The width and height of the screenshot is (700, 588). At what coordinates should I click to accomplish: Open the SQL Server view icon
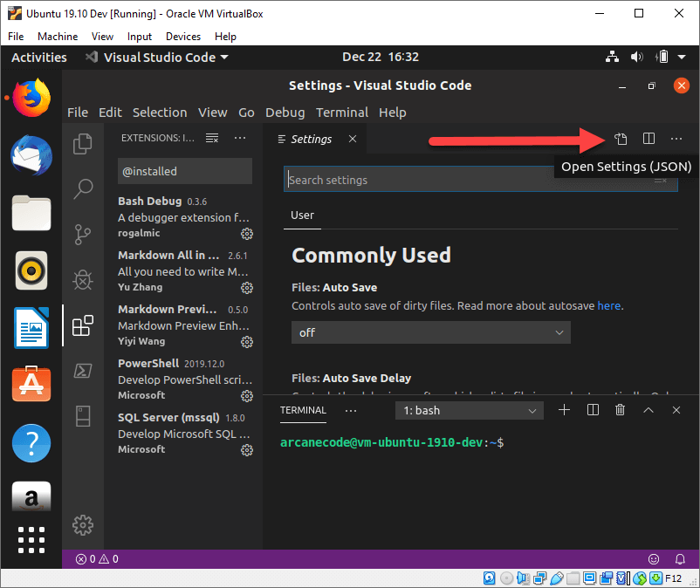83,416
